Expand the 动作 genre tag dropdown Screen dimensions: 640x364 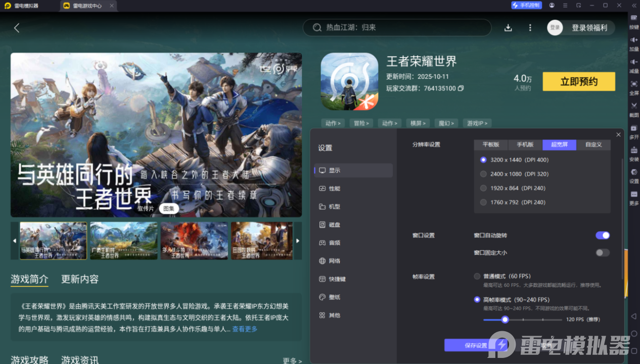coord(333,123)
